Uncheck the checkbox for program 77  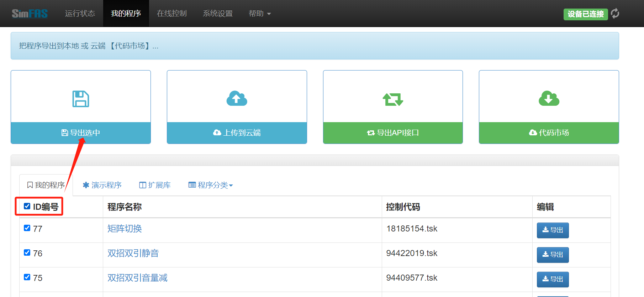[27, 228]
